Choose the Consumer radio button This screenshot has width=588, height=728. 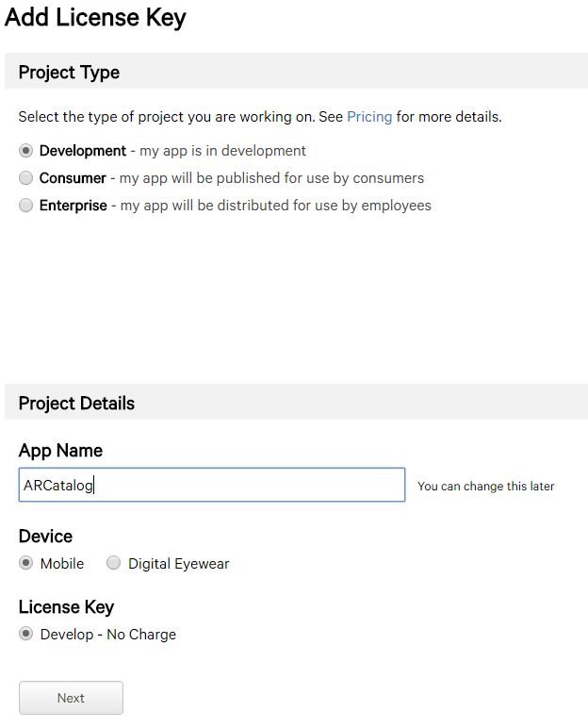[26, 178]
